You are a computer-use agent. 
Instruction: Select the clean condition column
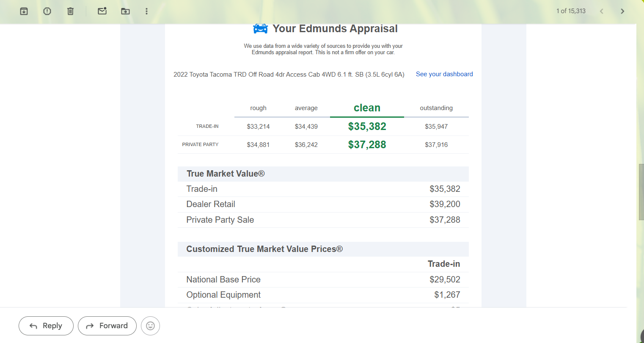(x=367, y=108)
